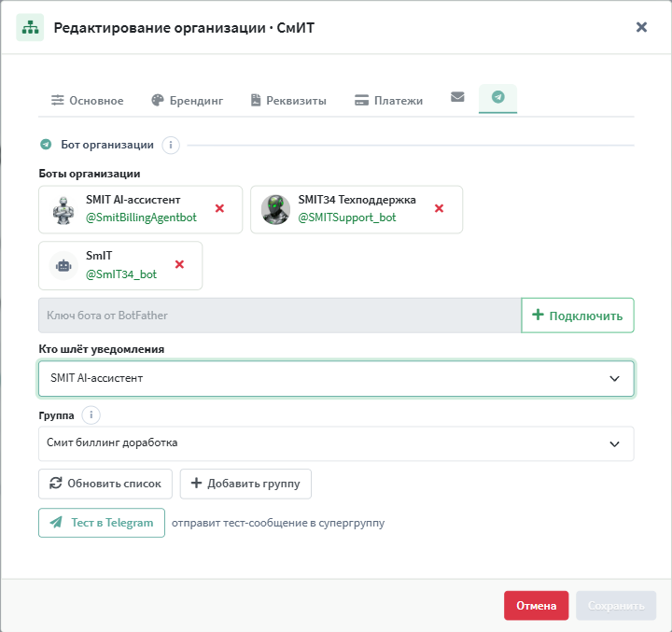Remove the SmIT bot with red cross
672x632 pixels.
tap(179, 264)
